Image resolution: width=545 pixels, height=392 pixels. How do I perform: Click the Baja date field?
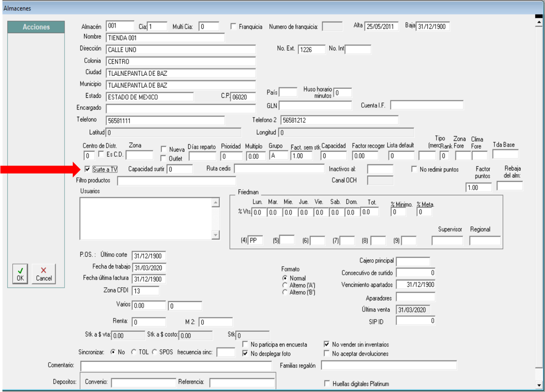[x=433, y=26]
